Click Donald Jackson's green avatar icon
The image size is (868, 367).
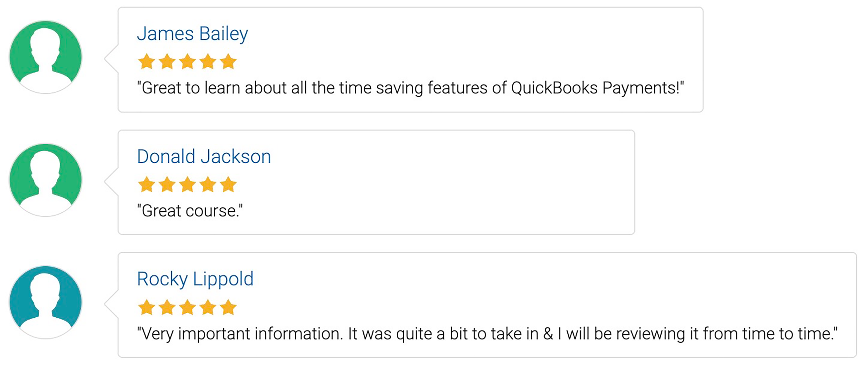coord(45,180)
